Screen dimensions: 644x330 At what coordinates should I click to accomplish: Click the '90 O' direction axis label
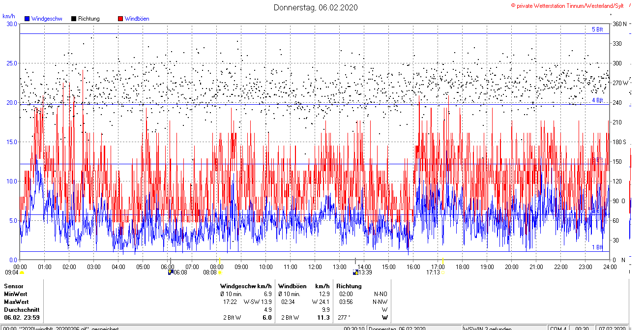pyautogui.click(x=618, y=201)
